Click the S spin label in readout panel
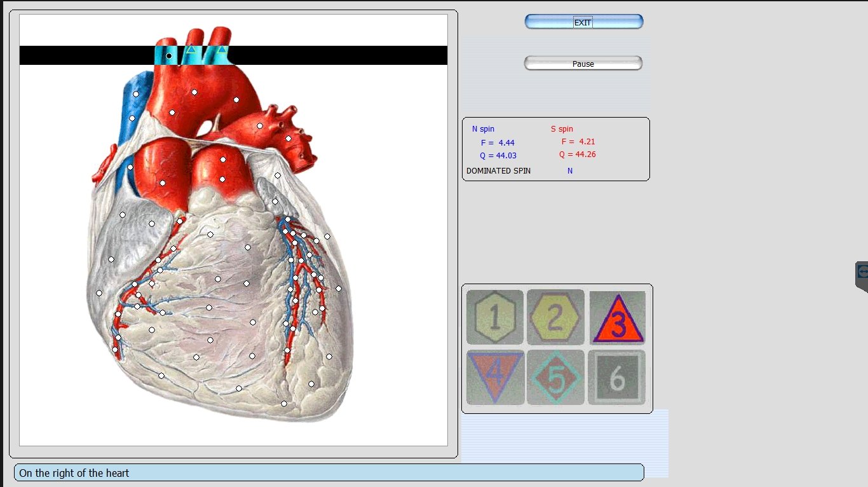This screenshot has width=868, height=487. point(562,129)
